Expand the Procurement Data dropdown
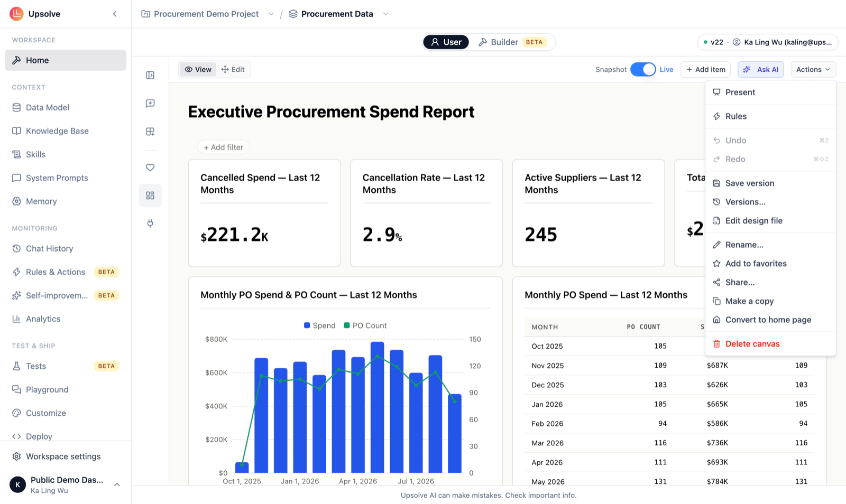Viewport: 846px width, 504px height. pyautogui.click(x=385, y=14)
